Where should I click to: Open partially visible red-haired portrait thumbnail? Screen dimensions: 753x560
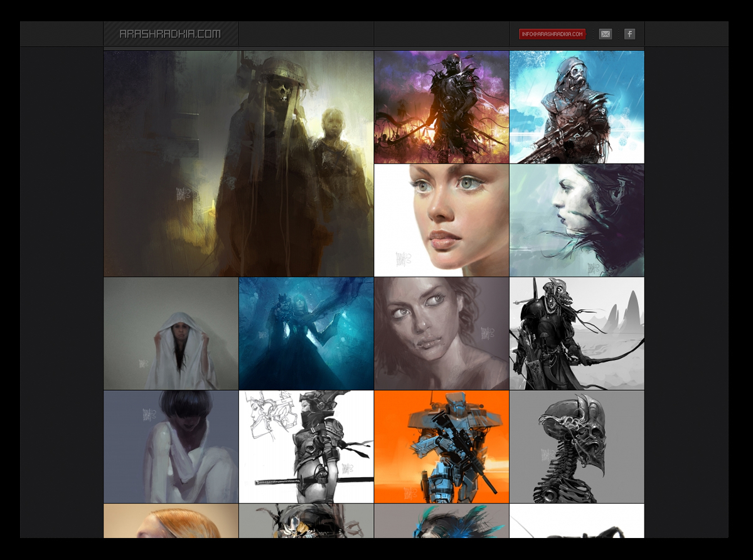[171, 521]
